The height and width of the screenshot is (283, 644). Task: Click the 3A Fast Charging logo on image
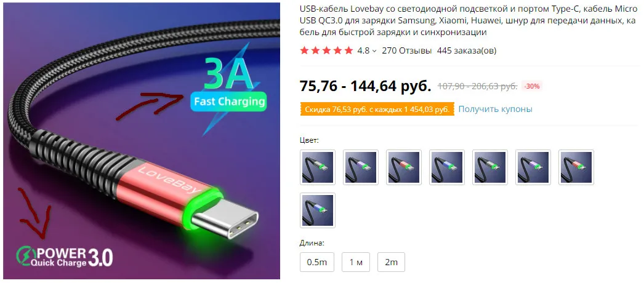click(x=228, y=86)
